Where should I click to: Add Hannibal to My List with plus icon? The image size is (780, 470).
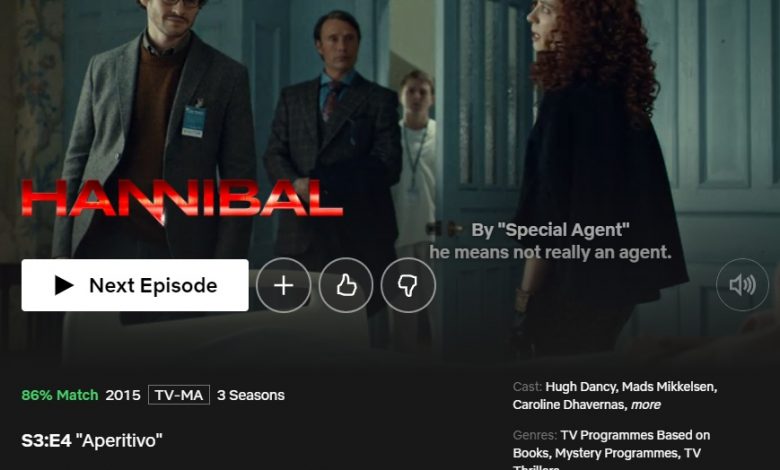coord(284,285)
